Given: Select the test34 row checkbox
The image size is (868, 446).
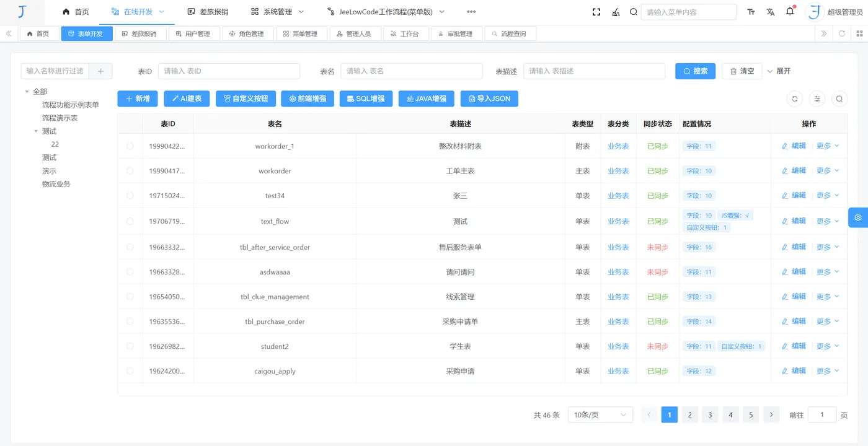Looking at the screenshot, I should [x=130, y=195].
